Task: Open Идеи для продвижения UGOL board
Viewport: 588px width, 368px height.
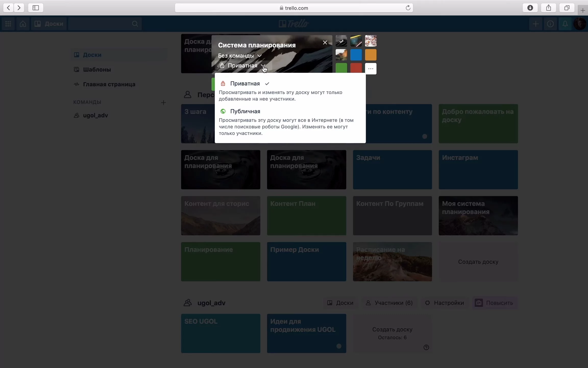Action: 307,333
